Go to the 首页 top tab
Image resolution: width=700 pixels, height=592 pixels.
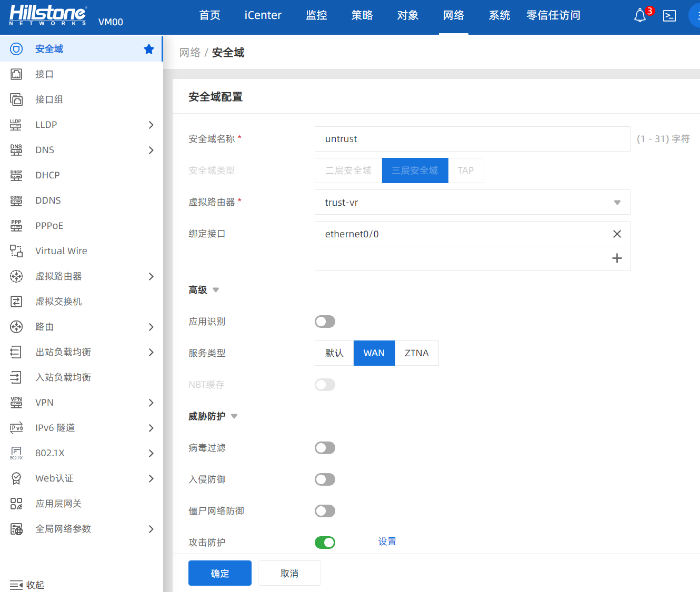[210, 15]
